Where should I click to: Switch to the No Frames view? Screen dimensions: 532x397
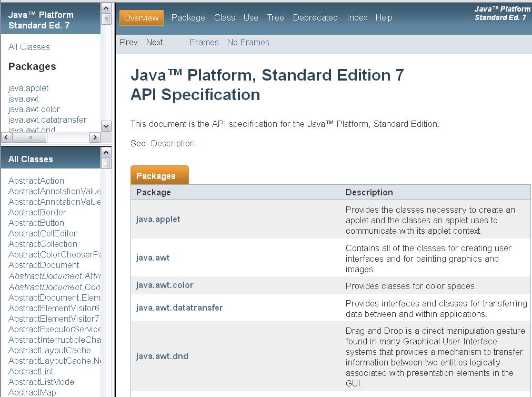[248, 43]
